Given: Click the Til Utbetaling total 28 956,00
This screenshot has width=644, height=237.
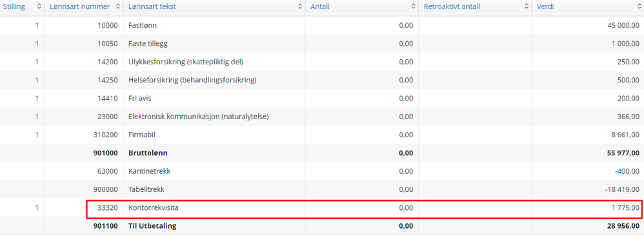Looking at the screenshot, I should click(x=623, y=225).
